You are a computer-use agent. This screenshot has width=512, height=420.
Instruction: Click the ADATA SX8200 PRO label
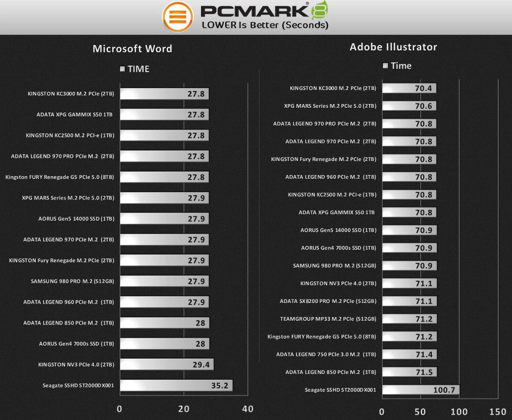(328, 301)
